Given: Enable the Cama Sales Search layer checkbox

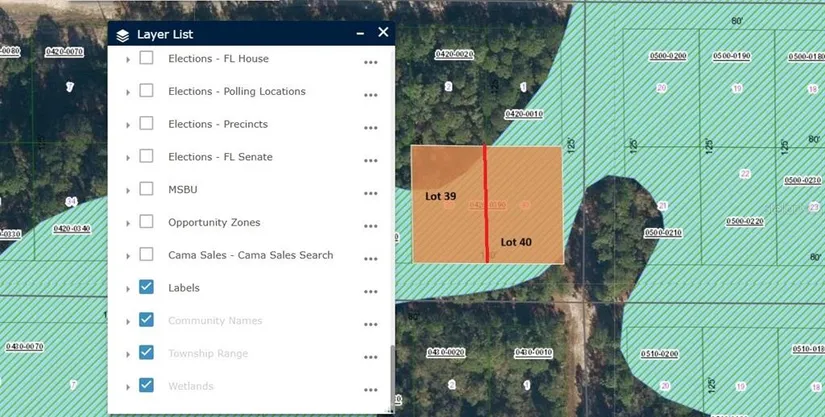Looking at the screenshot, I should (x=146, y=255).
